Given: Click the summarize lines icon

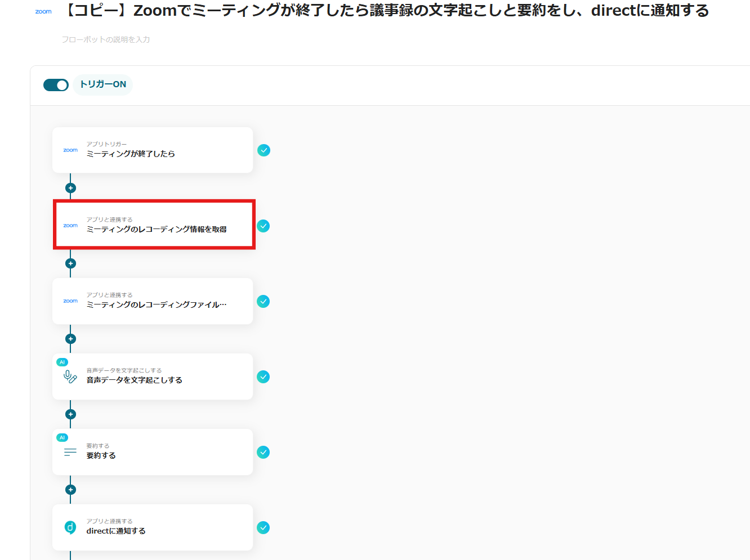Looking at the screenshot, I should [70, 452].
